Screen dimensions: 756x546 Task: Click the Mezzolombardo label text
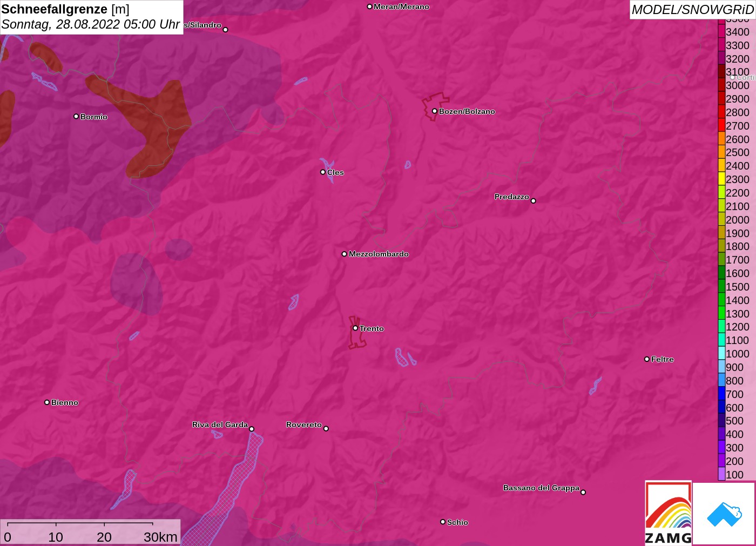pyautogui.click(x=379, y=254)
